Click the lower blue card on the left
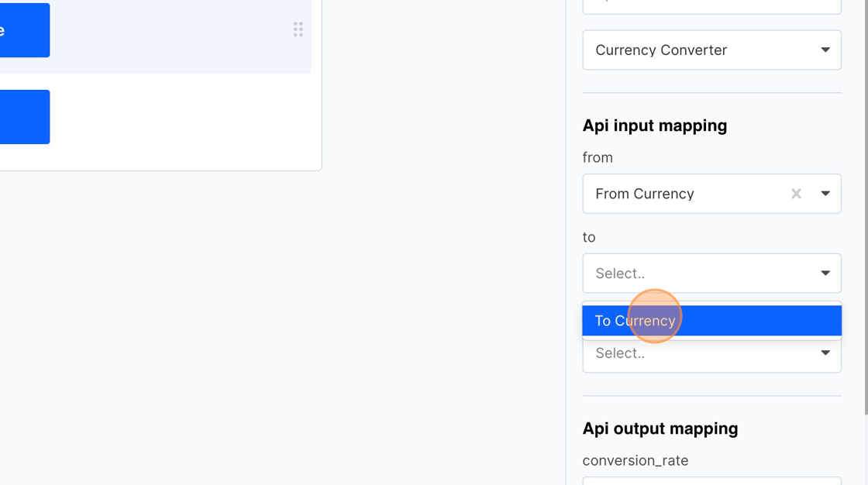 [25, 116]
